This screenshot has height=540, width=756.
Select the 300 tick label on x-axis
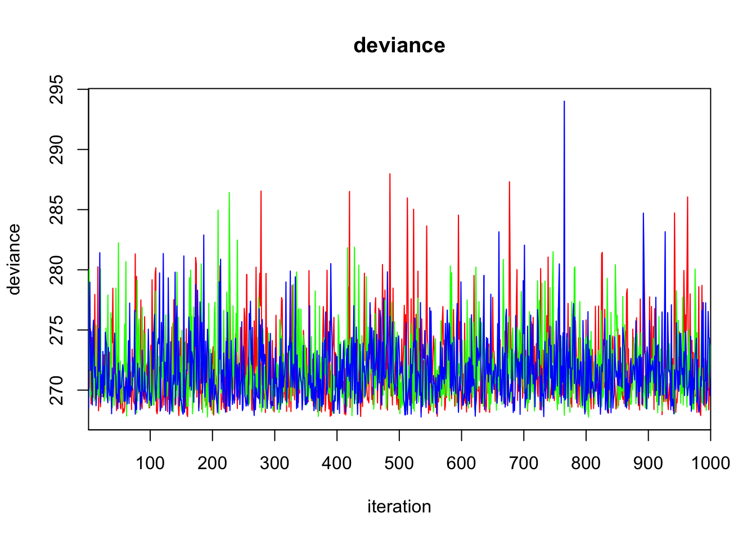pos(274,463)
